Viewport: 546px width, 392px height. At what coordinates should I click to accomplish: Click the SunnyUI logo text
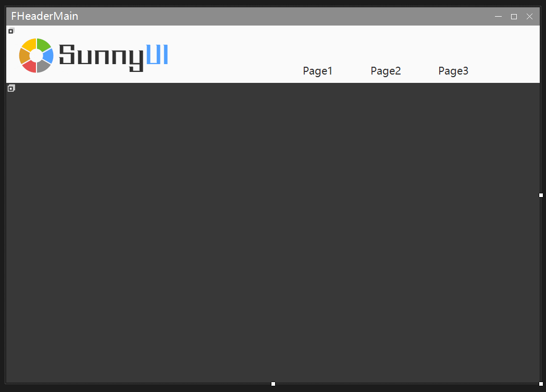pyautogui.click(x=114, y=57)
